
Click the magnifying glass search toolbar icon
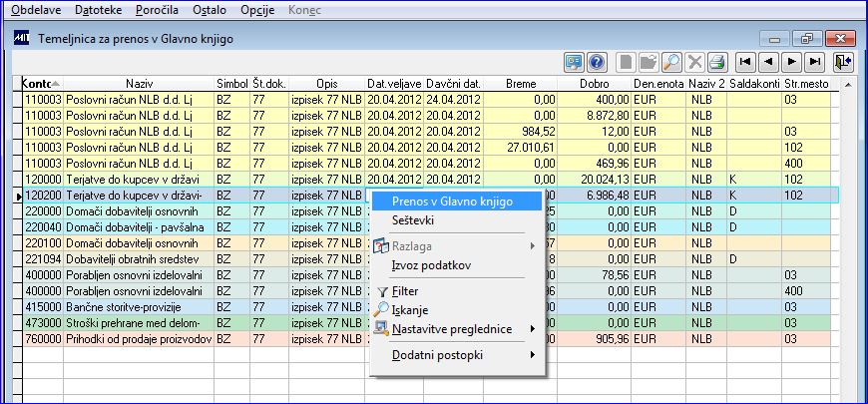[x=670, y=62]
